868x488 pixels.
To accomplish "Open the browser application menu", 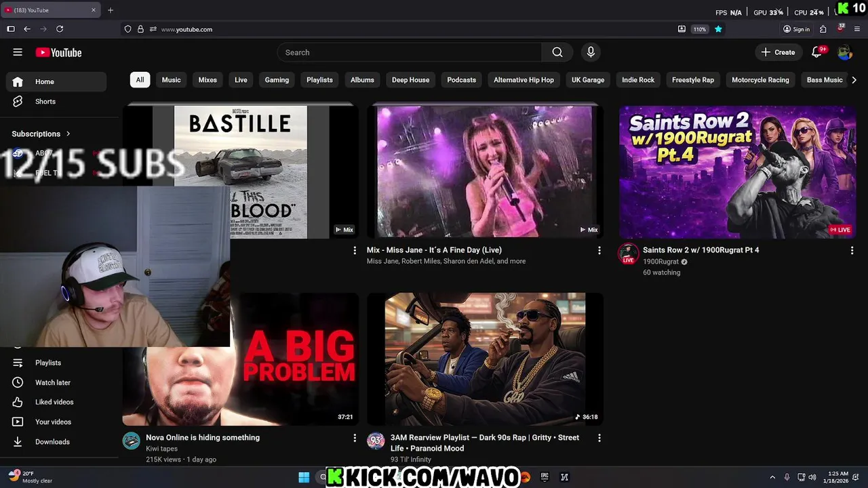I will 857,29.
